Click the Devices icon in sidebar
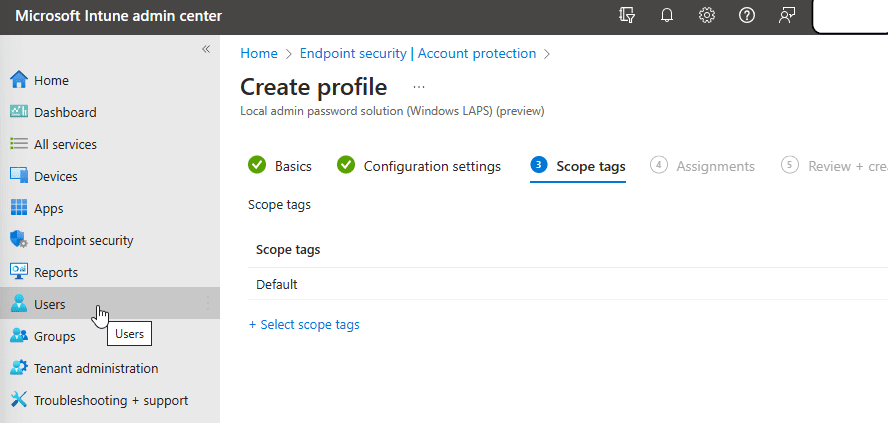This screenshot has width=888, height=423. 18,176
